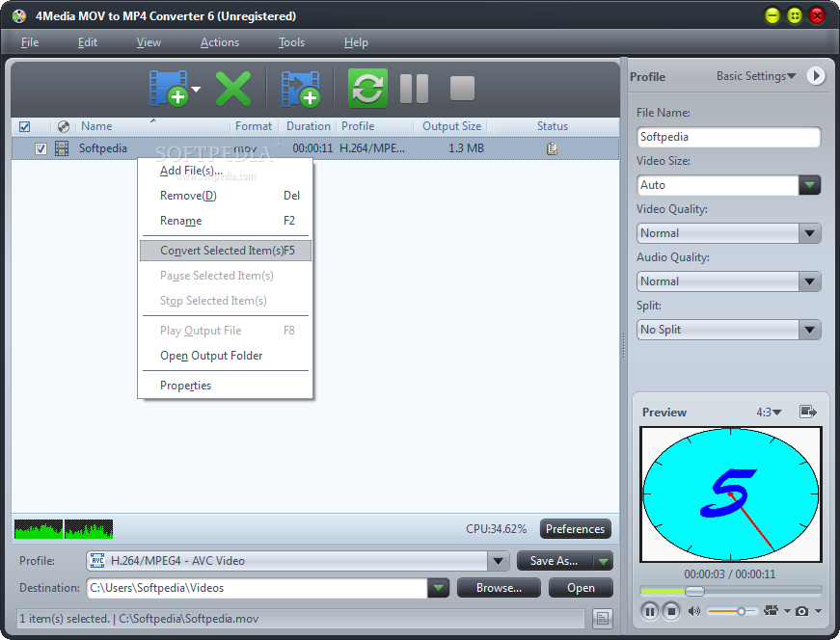Toggle the check-all checkbox in list header
Viewport: 840px width, 640px height.
click(x=25, y=126)
